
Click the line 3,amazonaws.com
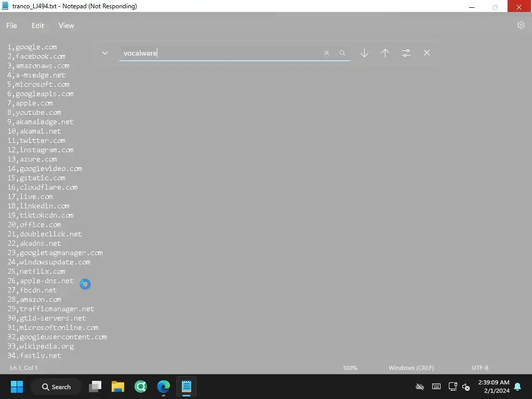click(38, 66)
